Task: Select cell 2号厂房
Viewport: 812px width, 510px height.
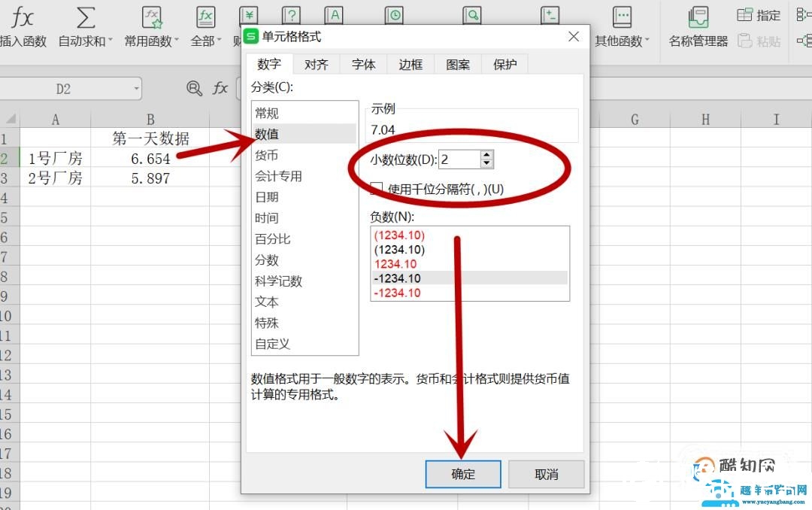Action: coord(56,178)
